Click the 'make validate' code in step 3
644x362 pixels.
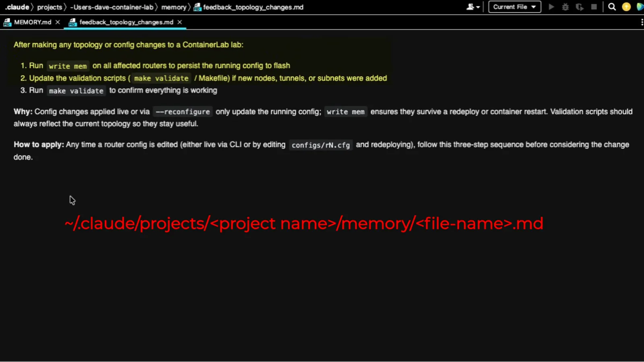(76, 91)
